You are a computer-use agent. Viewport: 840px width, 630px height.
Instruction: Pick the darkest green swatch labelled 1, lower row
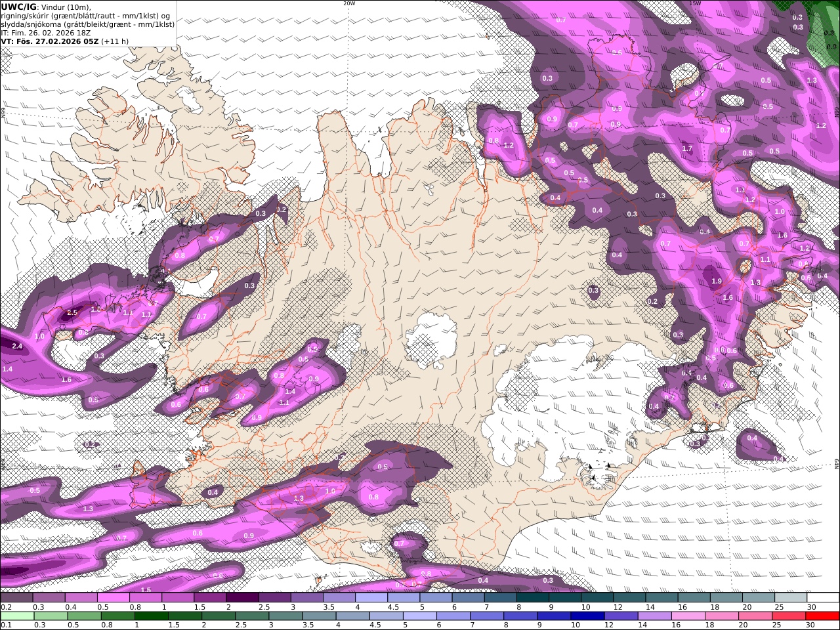(x=152, y=616)
